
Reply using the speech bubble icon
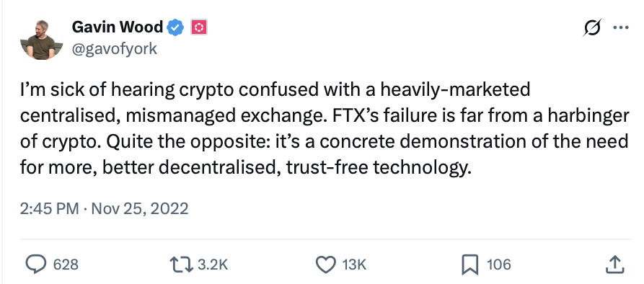(36, 265)
